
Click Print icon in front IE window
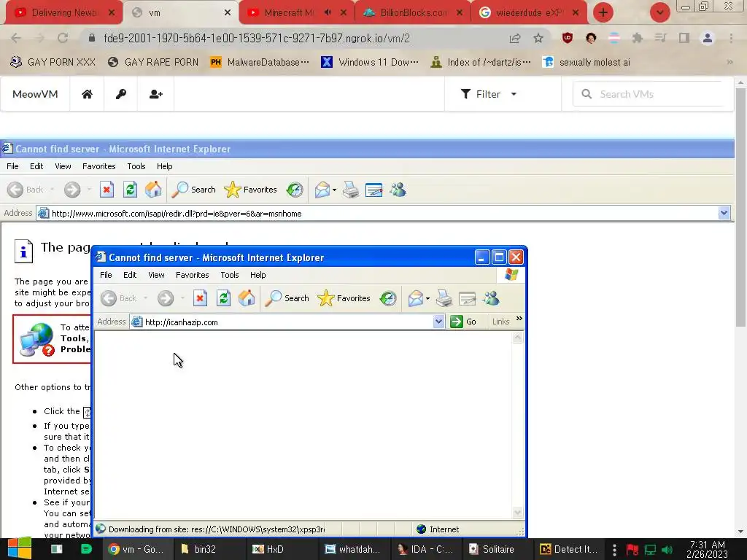pos(444,298)
